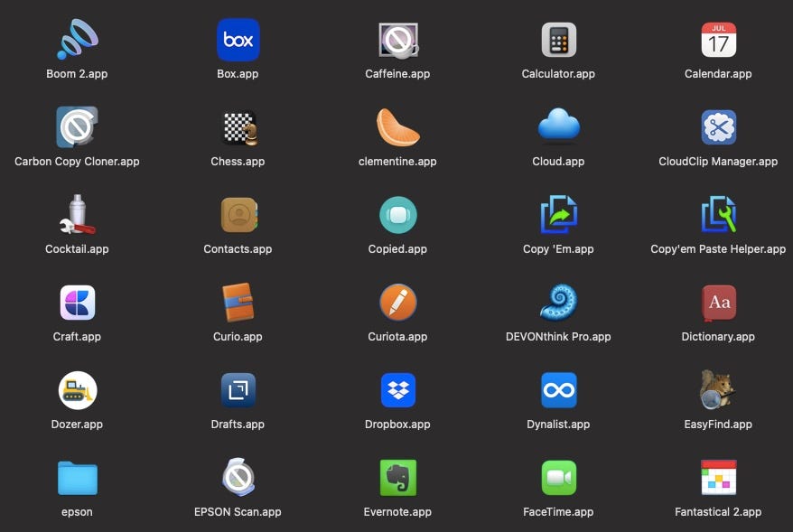
Task: Select the Contacts address book icon
Action: pos(238,215)
